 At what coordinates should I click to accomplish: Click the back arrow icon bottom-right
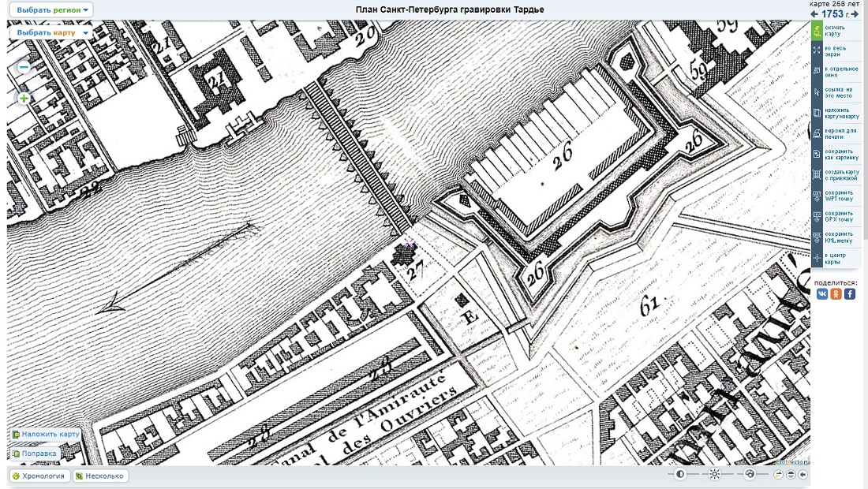tap(803, 475)
